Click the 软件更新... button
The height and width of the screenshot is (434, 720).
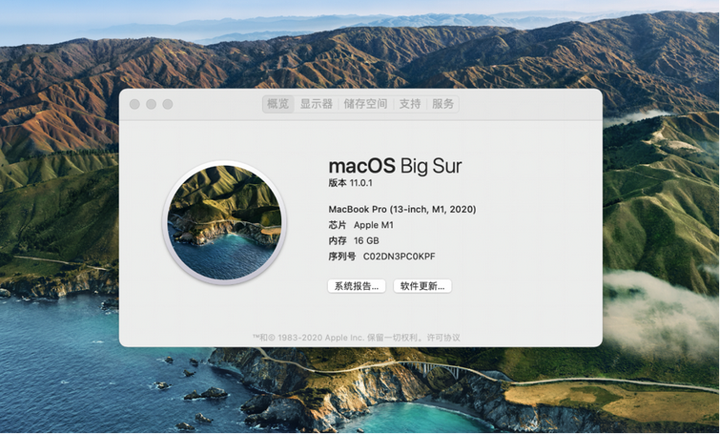pyautogui.click(x=422, y=286)
